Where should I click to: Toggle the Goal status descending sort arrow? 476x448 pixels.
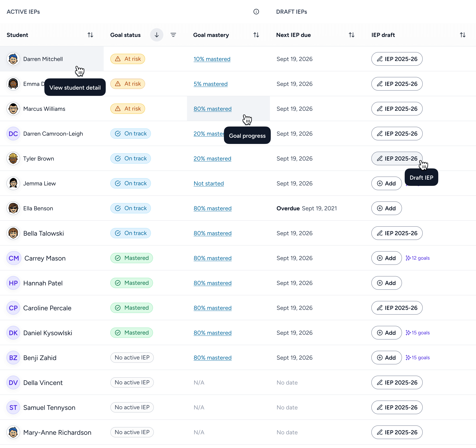[157, 35]
